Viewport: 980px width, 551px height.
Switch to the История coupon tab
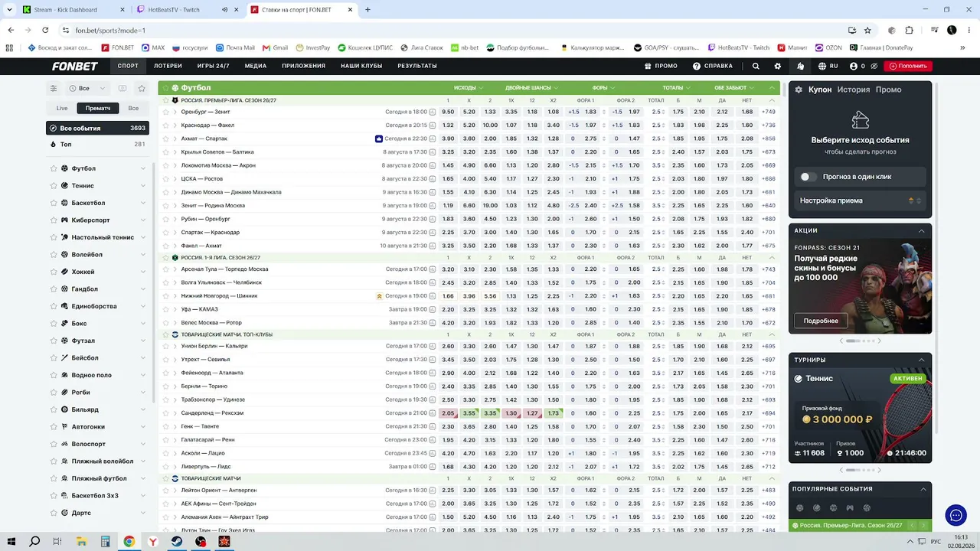tap(854, 90)
